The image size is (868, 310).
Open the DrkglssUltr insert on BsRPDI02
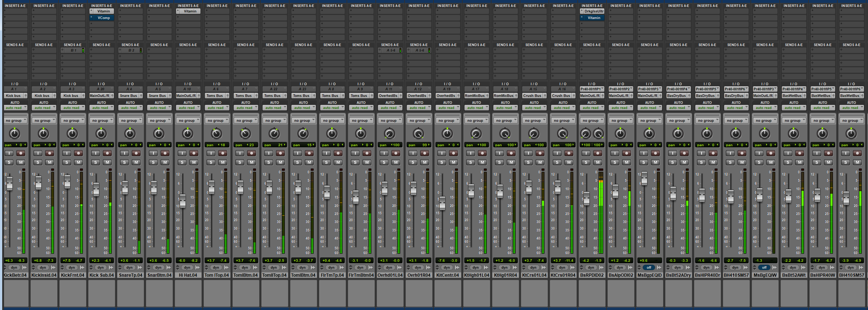593,11
